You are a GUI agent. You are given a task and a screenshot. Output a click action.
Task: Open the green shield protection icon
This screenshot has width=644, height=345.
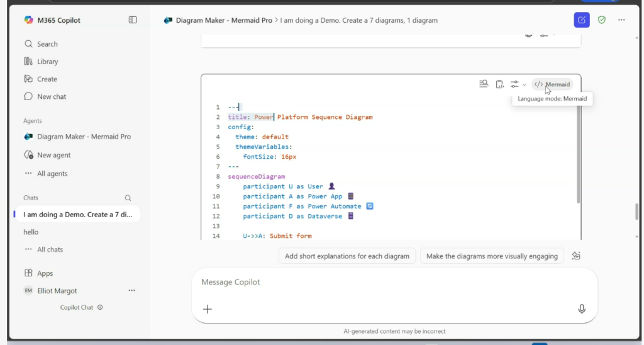(x=602, y=20)
